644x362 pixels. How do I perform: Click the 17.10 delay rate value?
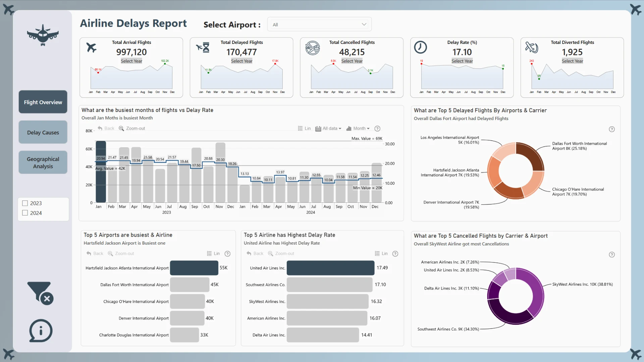point(462,52)
